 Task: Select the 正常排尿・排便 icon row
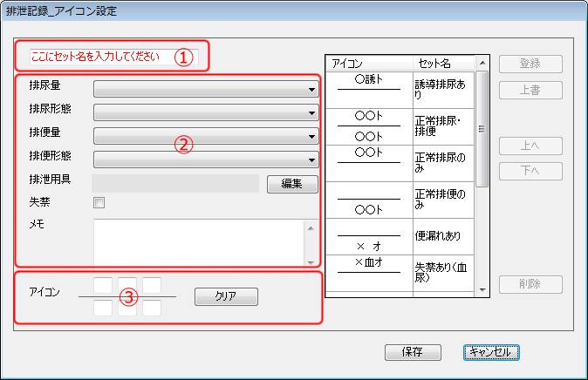(x=400, y=126)
